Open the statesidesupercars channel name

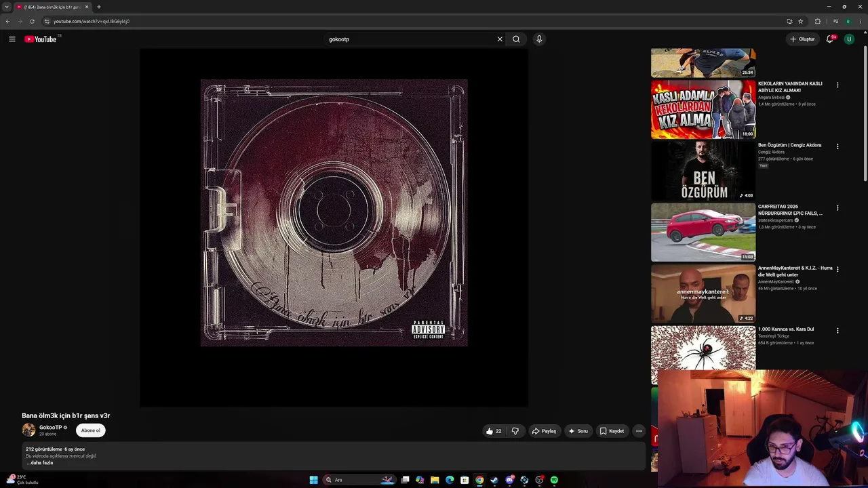pyautogui.click(x=776, y=220)
